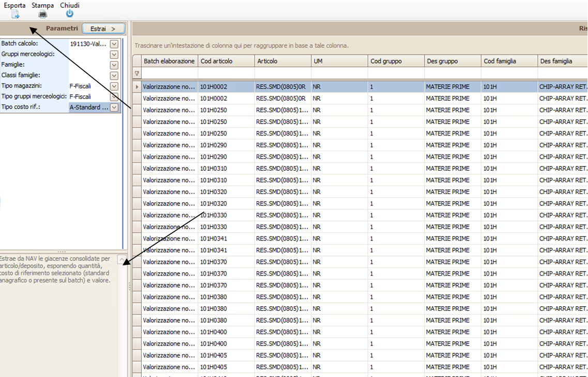Click the horizontal splitter above description panel
588x377 pixels.
pos(62,251)
